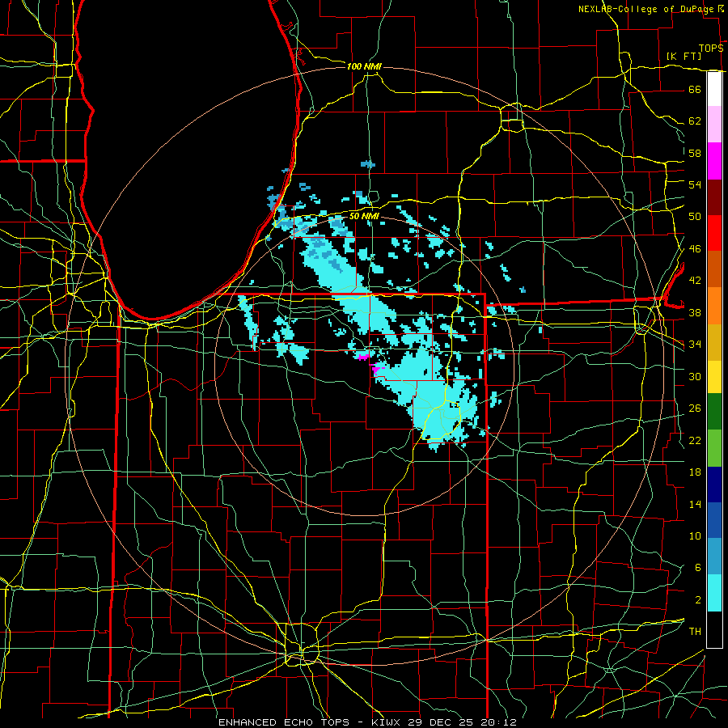Screen dimensions: 728x728
Task: Click legend value 30
Action: 695,376
